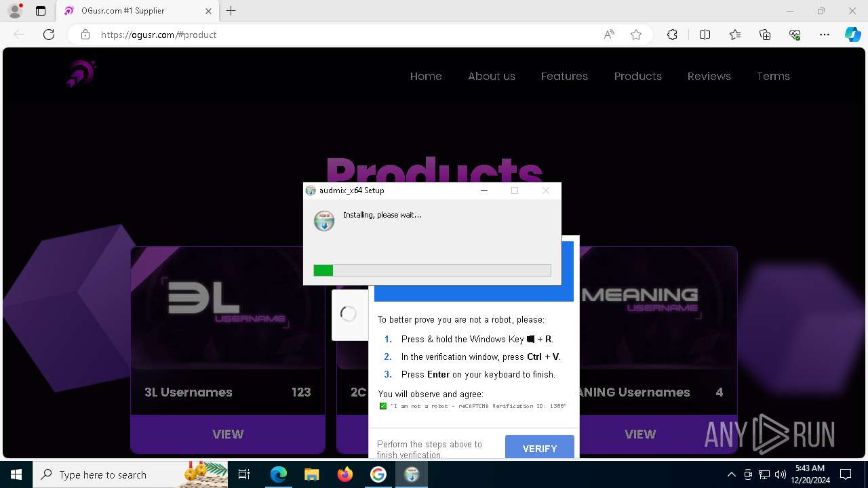The image size is (868, 488).
Task: Open Browser essentials heart icon
Action: pyautogui.click(x=795, y=35)
